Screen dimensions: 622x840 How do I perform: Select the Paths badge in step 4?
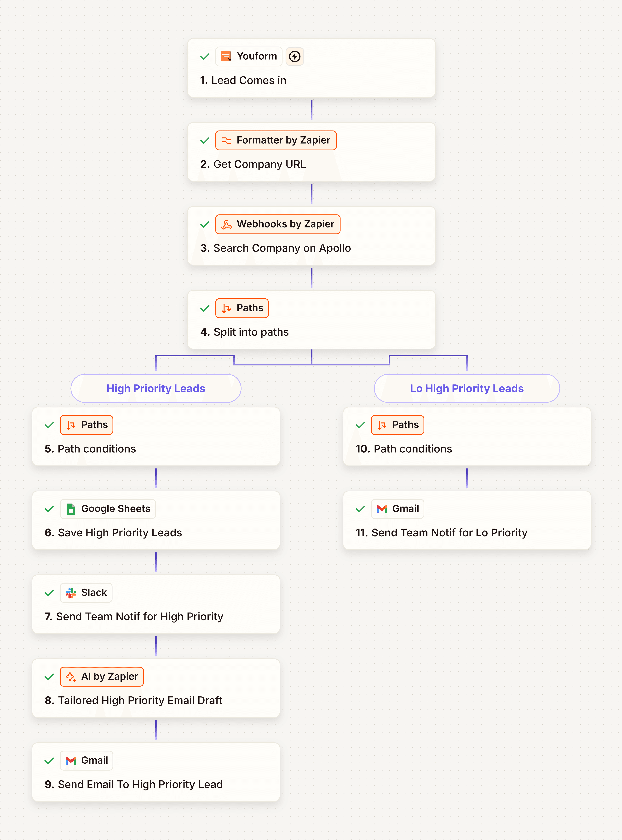tap(242, 308)
